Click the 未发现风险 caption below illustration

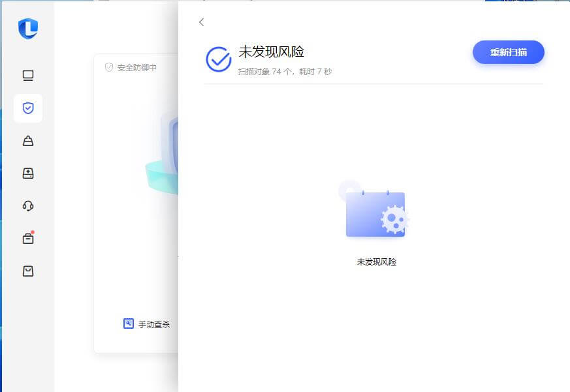pos(376,262)
